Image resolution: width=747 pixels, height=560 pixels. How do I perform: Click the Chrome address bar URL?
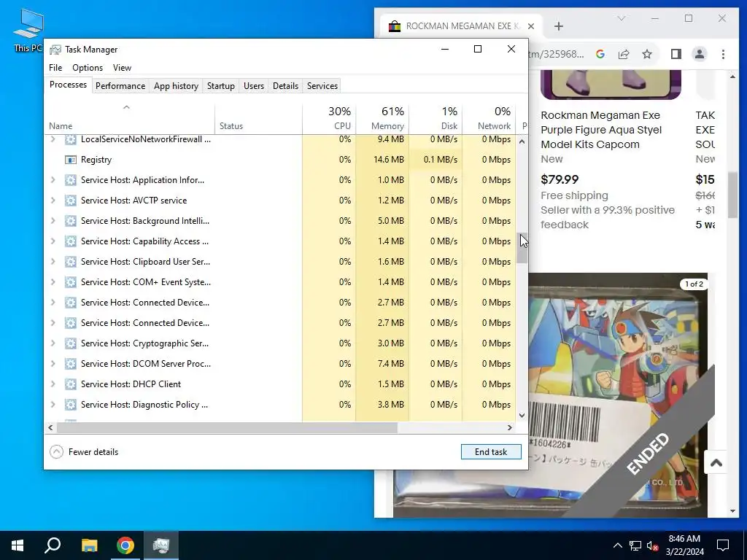tap(556, 54)
